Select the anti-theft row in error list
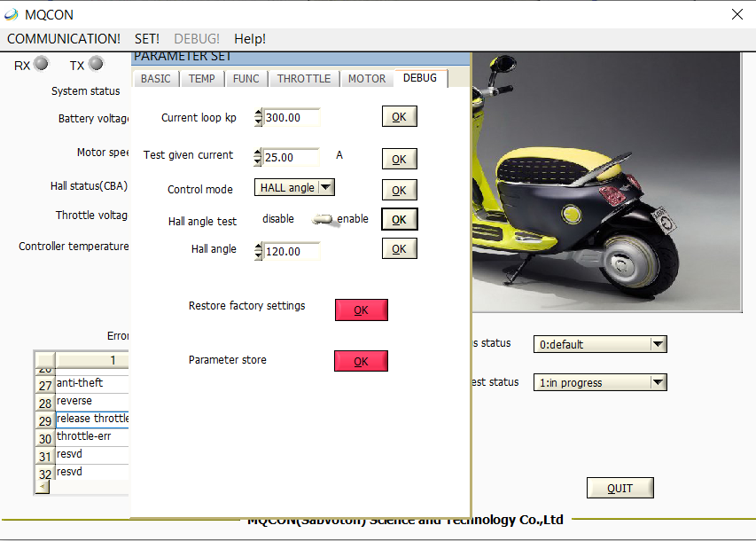756x541 pixels. (x=91, y=383)
